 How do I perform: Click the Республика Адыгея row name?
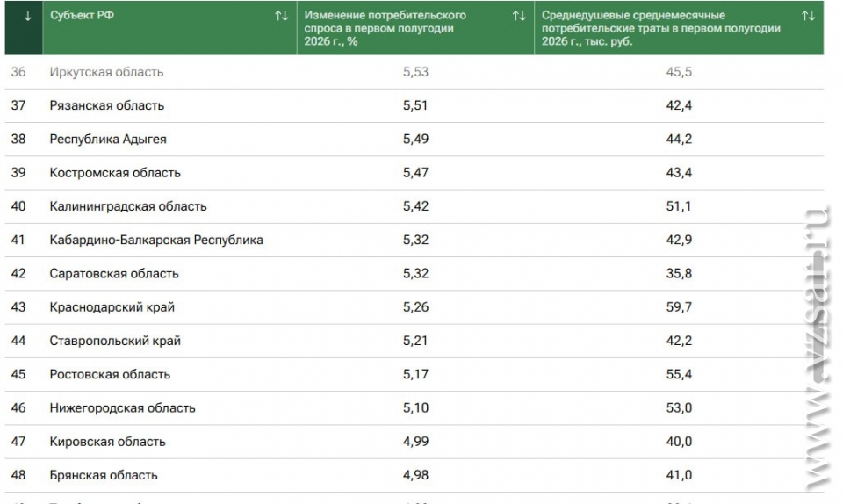(108, 139)
